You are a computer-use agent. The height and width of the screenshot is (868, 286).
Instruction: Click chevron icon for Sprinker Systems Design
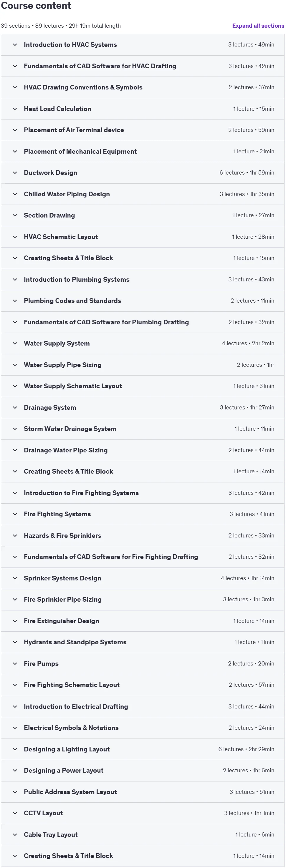[x=15, y=578]
